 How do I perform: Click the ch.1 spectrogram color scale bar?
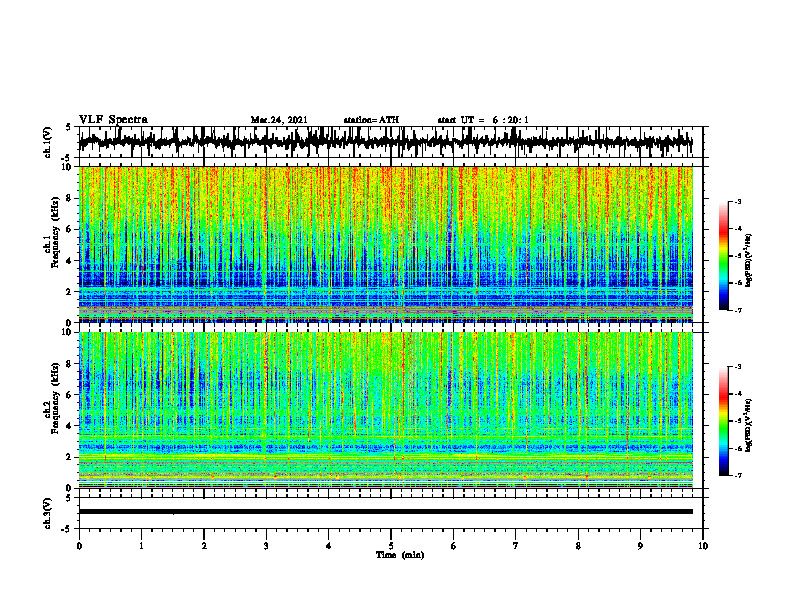pyautogui.click(x=723, y=256)
